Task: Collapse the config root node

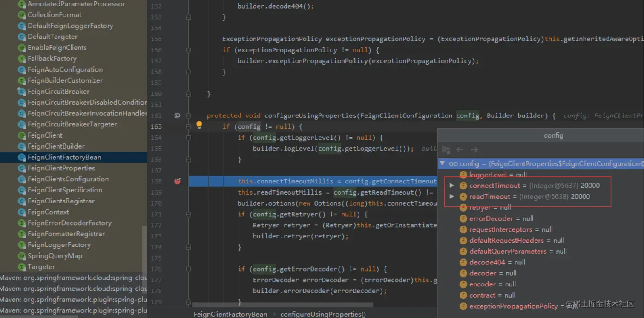Action: point(442,163)
